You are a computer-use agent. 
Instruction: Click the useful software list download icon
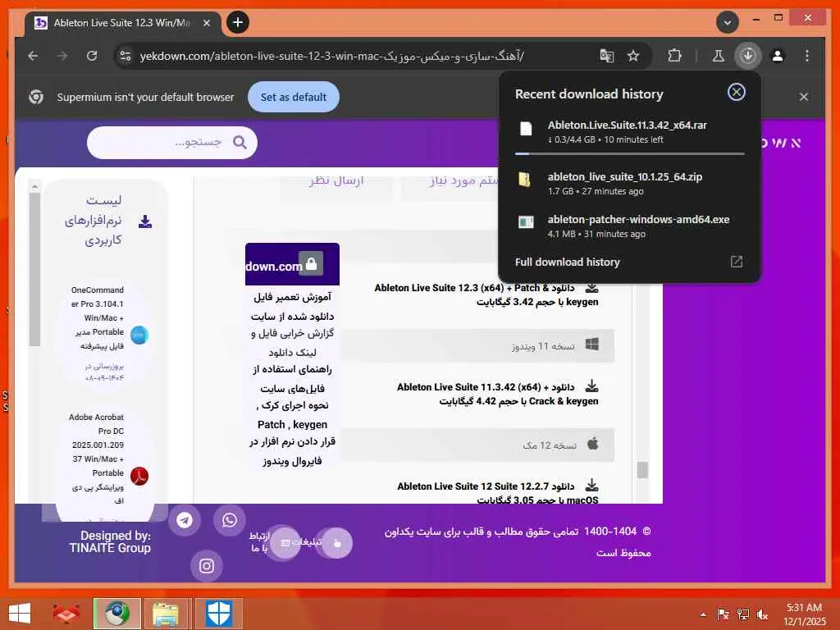145,221
